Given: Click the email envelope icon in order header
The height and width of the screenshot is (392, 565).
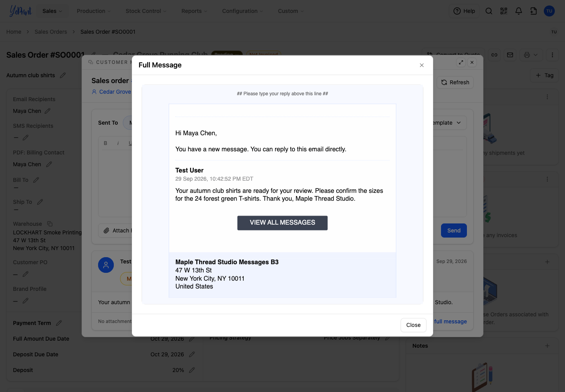Looking at the screenshot, I should tap(510, 55).
